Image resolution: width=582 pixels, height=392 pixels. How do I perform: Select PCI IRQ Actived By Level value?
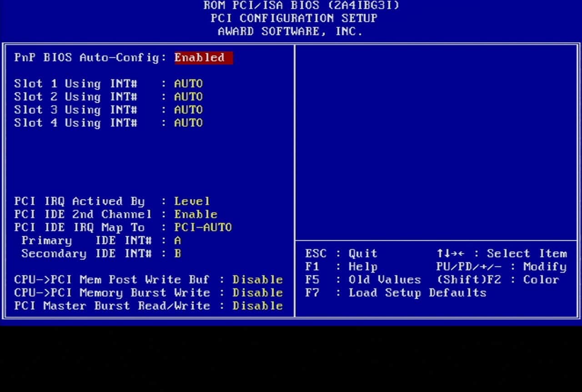(x=192, y=201)
